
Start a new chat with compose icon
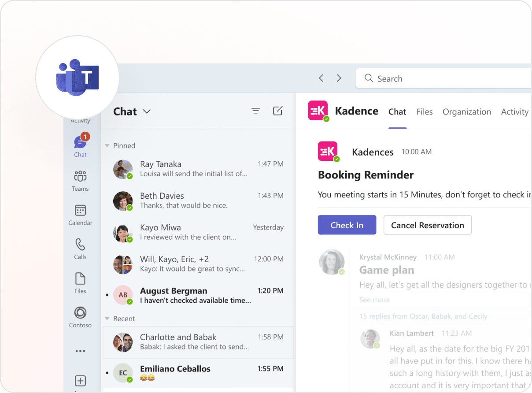[277, 111]
